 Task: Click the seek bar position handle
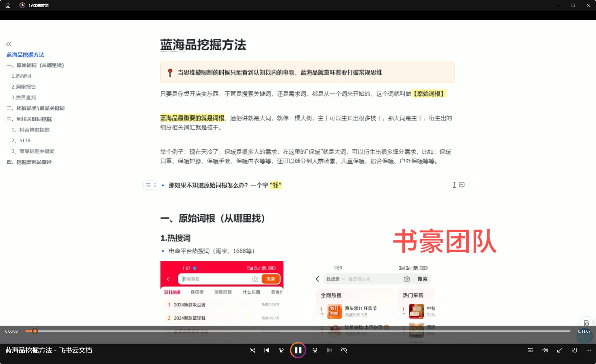click(35, 331)
